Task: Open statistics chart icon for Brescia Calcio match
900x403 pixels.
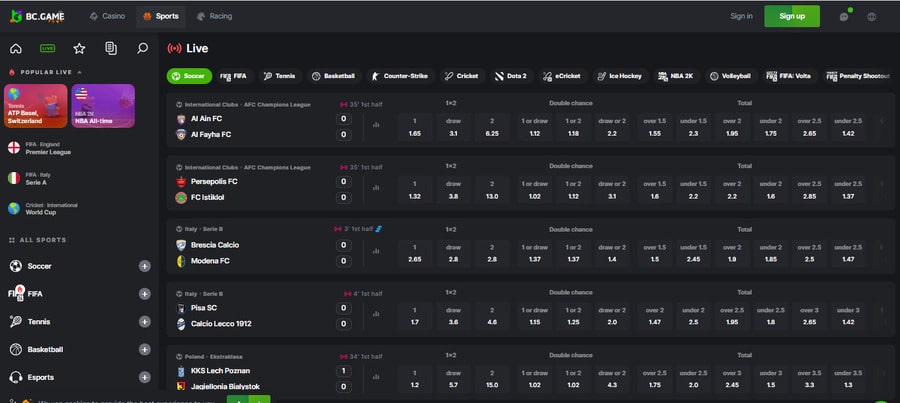Action: click(x=377, y=251)
